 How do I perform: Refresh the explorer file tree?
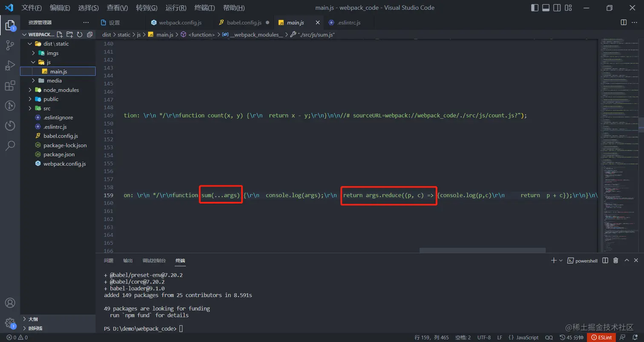[79, 34]
